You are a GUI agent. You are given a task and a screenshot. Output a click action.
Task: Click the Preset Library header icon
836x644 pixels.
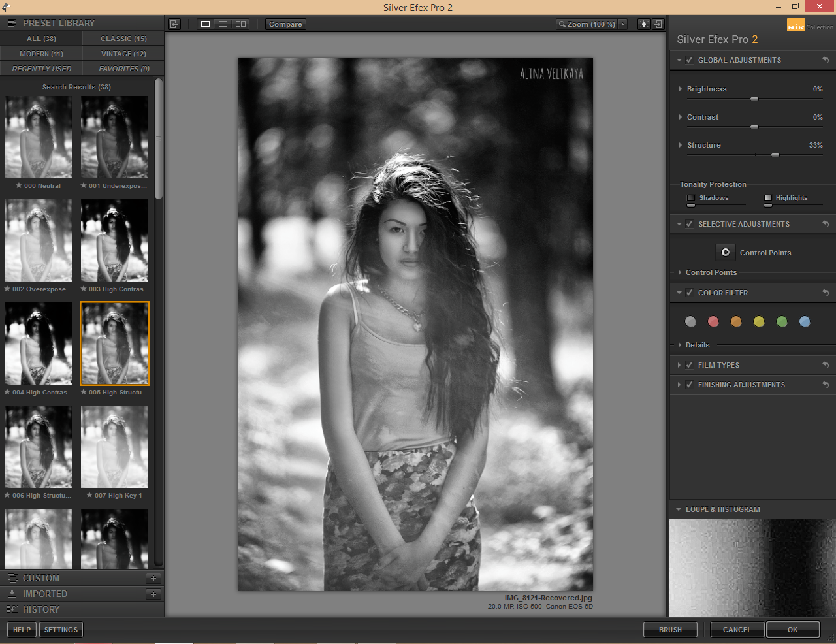click(12, 23)
